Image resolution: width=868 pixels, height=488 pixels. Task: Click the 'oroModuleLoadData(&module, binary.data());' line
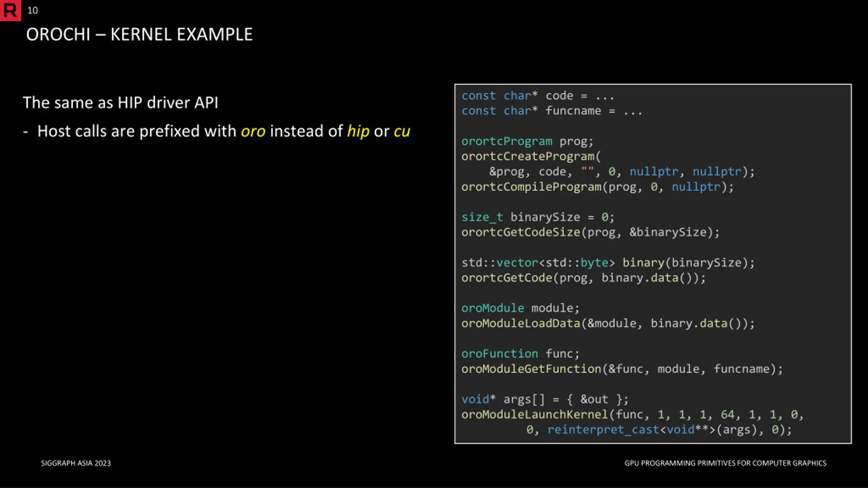coord(608,324)
